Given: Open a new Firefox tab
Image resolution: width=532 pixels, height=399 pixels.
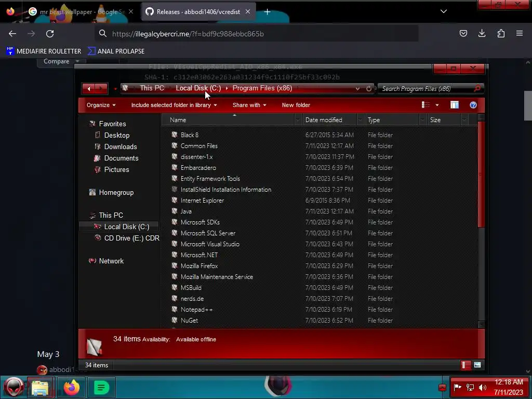Looking at the screenshot, I should 268,12.
